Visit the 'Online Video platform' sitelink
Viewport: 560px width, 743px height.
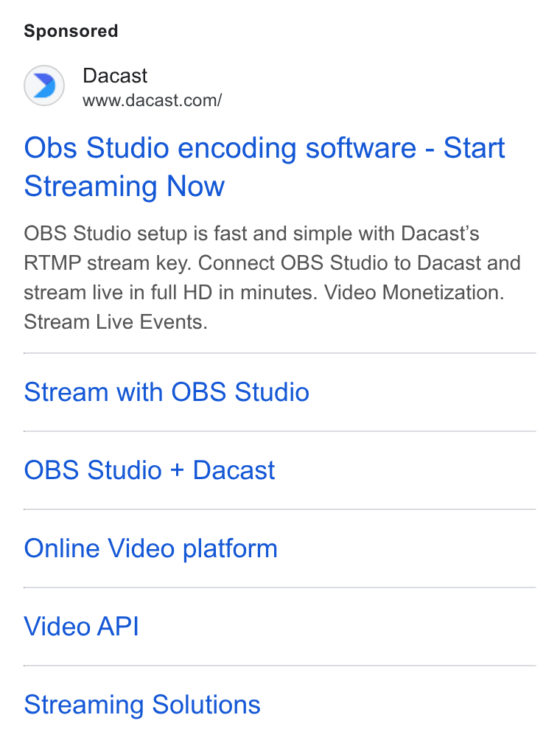[150, 548]
